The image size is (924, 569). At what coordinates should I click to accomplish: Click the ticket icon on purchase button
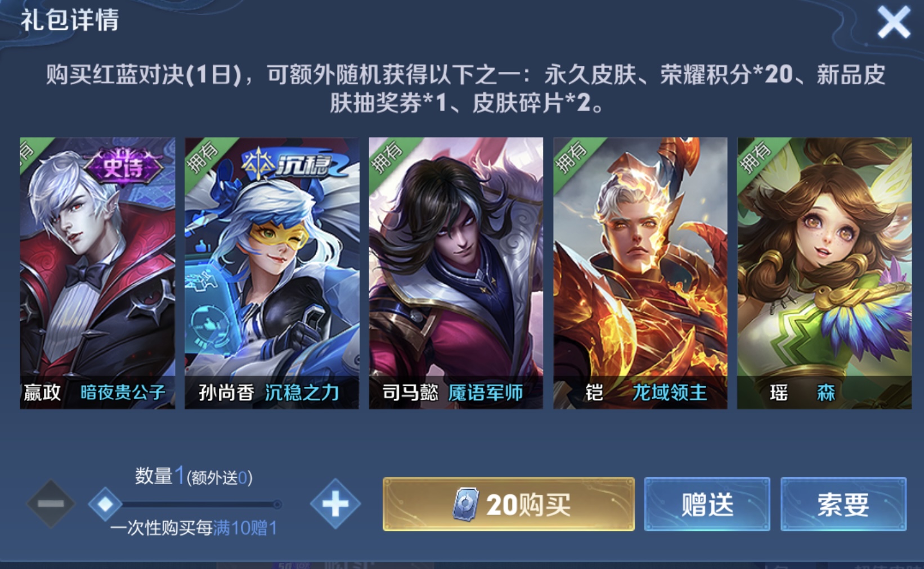(467, 504)
